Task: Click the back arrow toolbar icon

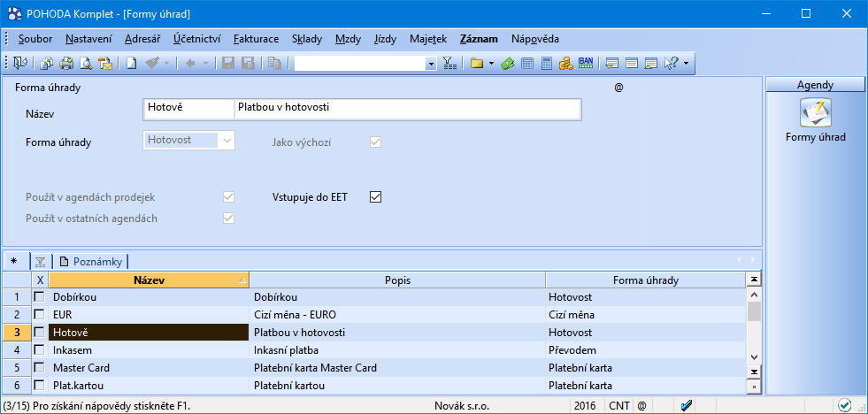Action: point(191,64)
